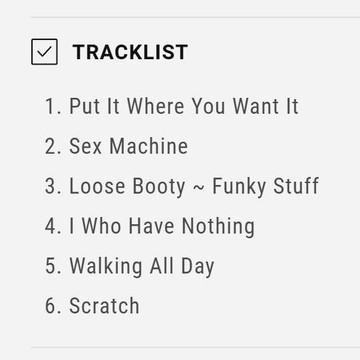Select the Sex Machine track title
The width and height of the screenshot is (360, 360).
(x=128, y=146)
